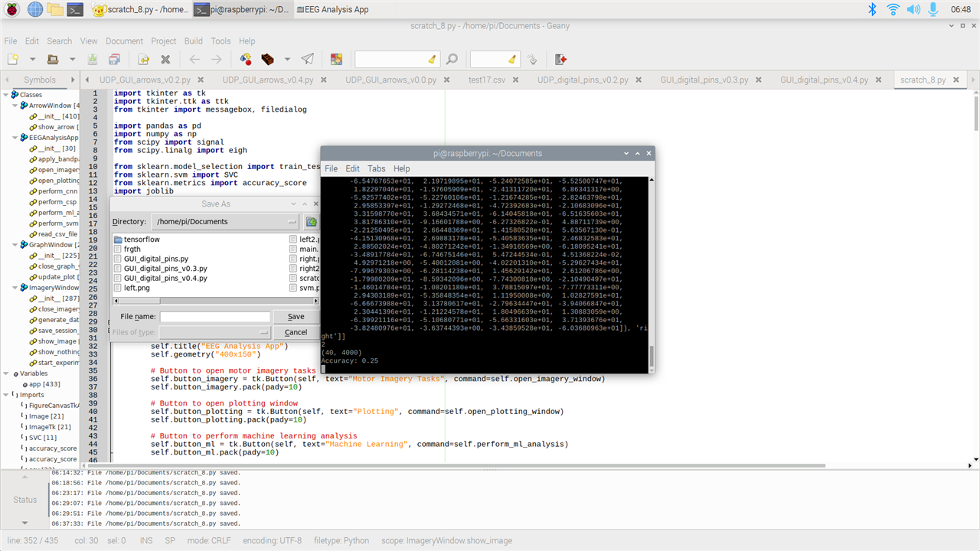Open the build actions dropdown arrow
Screen dimensions: 980x551
pos(287,59)
